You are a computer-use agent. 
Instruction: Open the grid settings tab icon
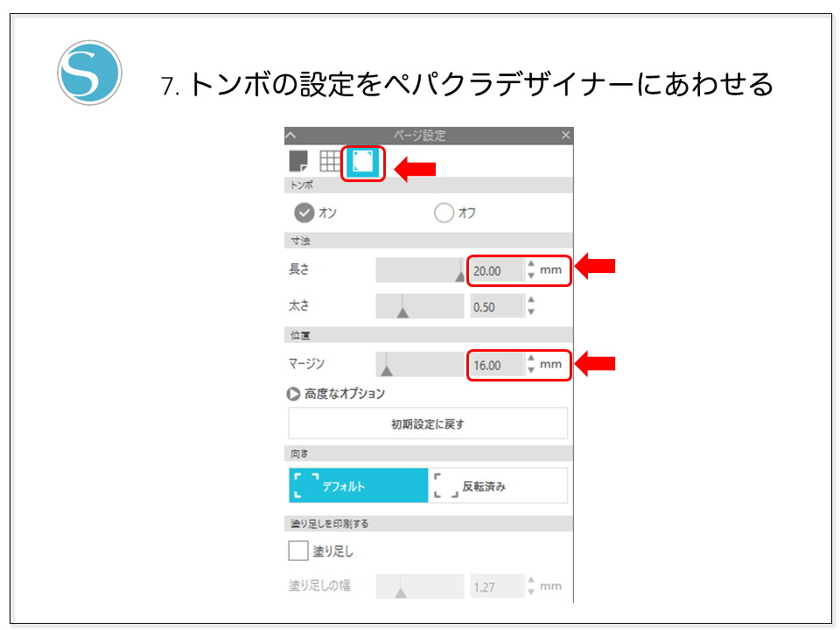[330, 161]
